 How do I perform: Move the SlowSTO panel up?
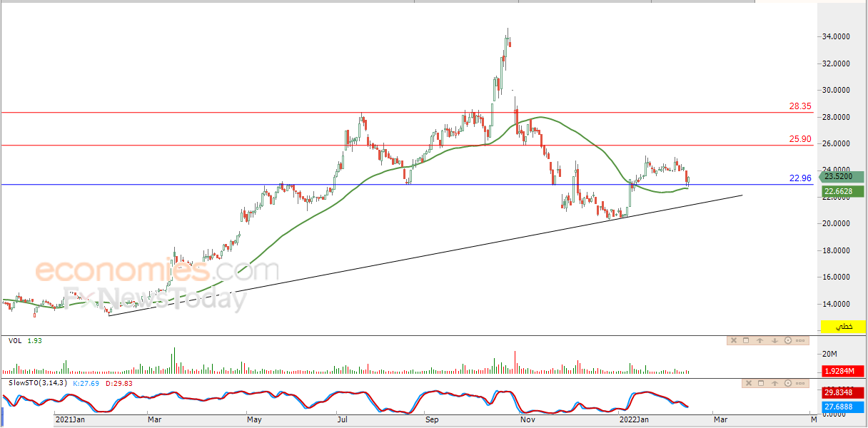pyautogui.click(x=774, y=384)
